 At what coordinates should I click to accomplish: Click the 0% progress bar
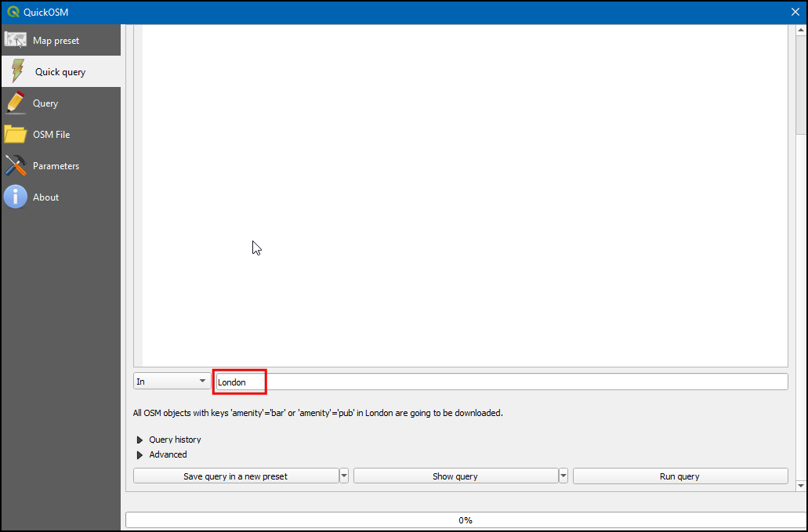click(x=466, y=520)
